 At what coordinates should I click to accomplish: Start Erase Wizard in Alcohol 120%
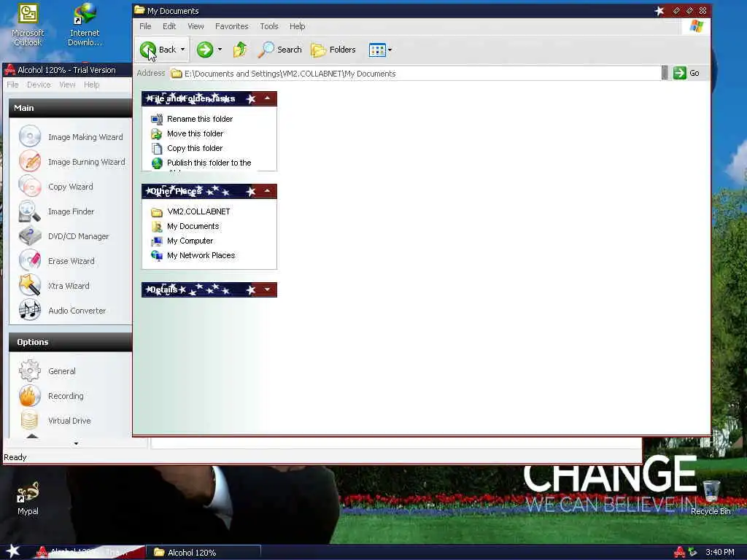57,260
